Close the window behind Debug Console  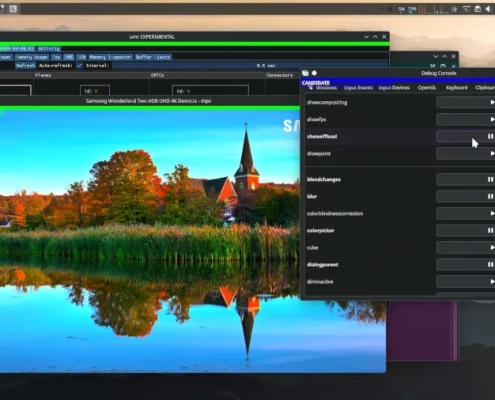453,56
